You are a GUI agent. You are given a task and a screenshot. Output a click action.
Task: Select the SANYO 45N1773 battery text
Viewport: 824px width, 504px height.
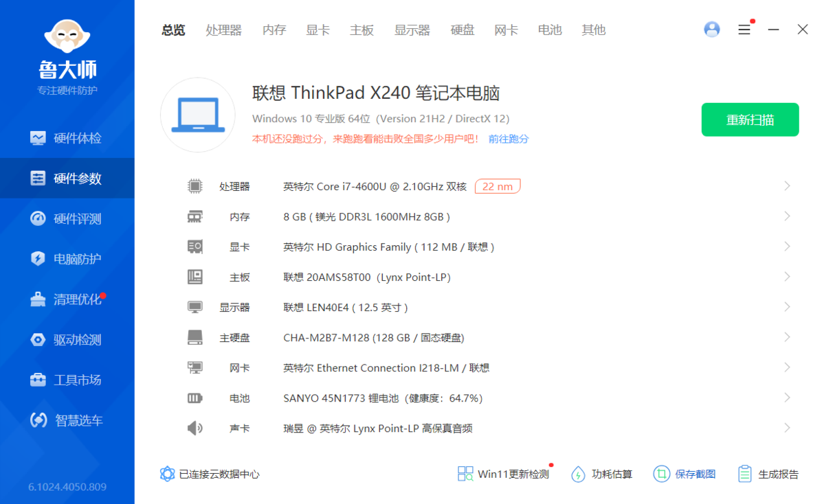tap(383, 398)
